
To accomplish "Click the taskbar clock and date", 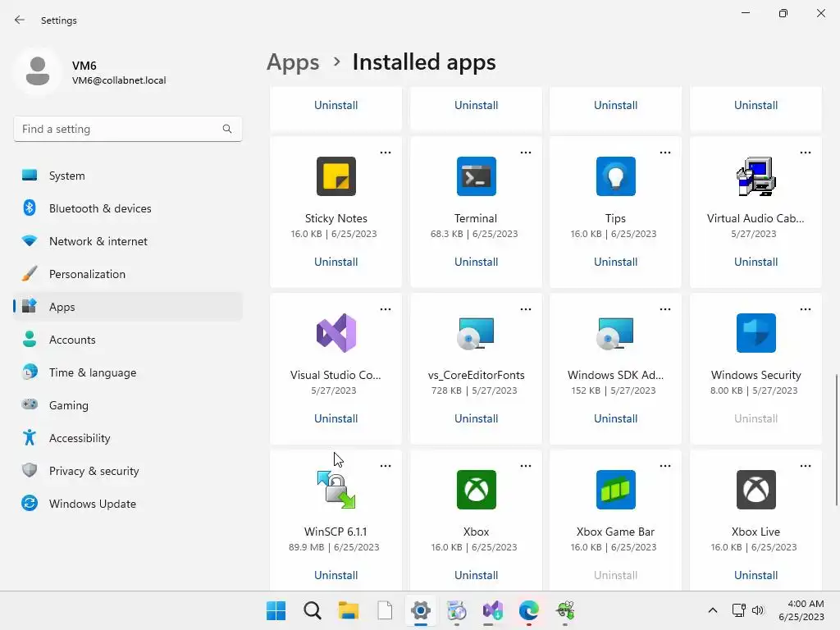I will click(x=801, y=610).
